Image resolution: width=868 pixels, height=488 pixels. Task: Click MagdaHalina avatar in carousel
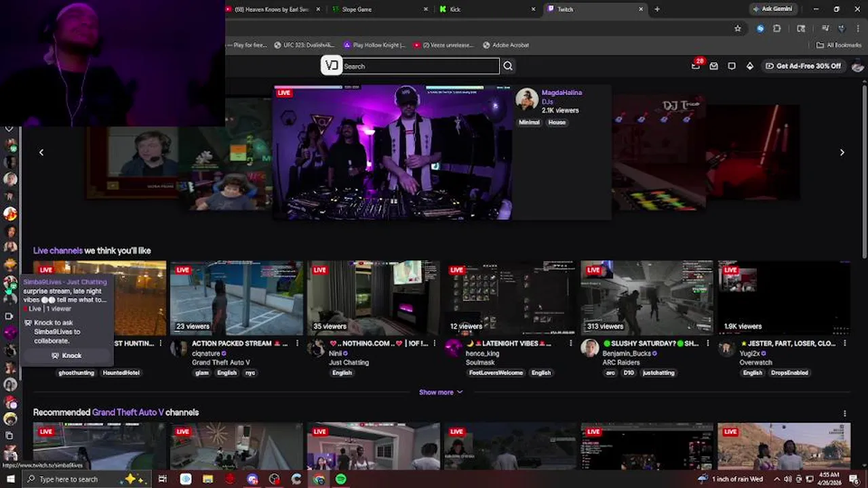coord(526,99)
